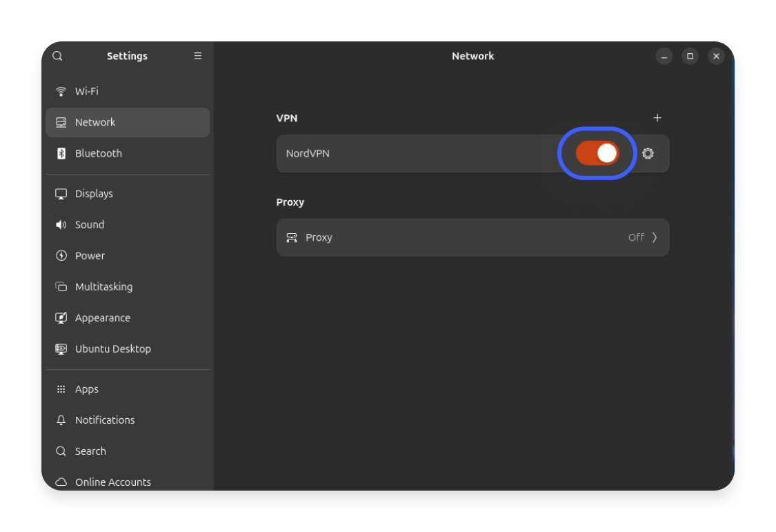Open Online Accounts settings

[112, 482]
